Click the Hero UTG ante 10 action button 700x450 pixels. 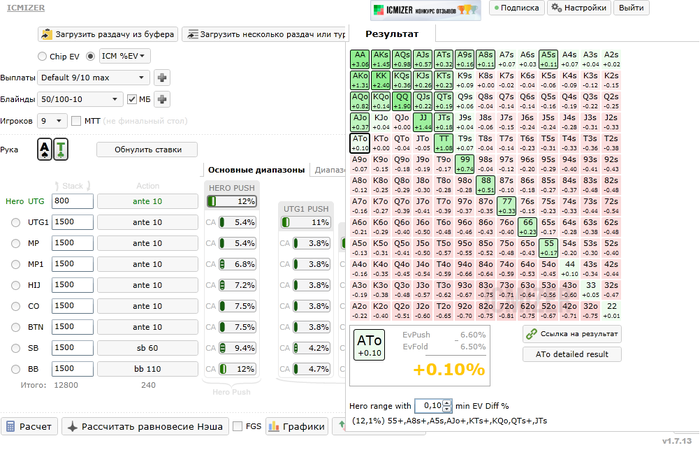pyautogui.click(x=147, y=201)
